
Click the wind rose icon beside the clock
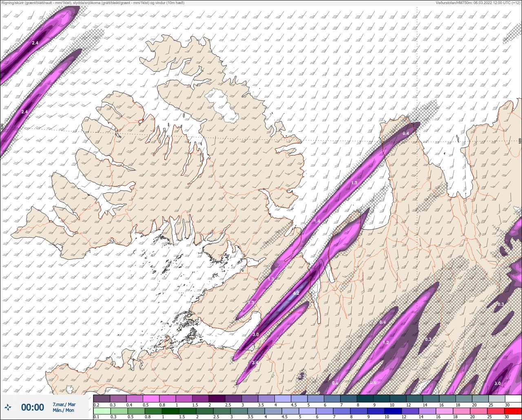(8, 407)
